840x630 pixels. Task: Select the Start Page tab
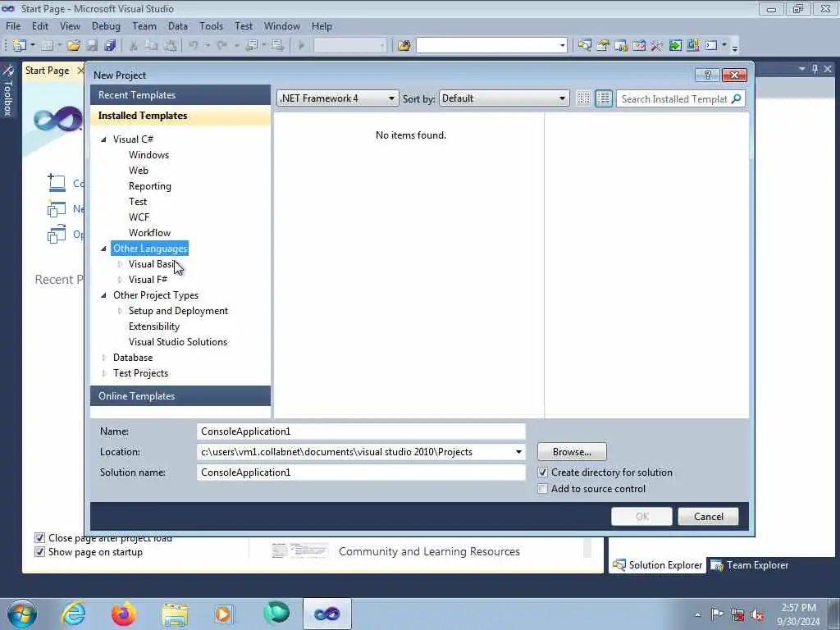[47, 71]
